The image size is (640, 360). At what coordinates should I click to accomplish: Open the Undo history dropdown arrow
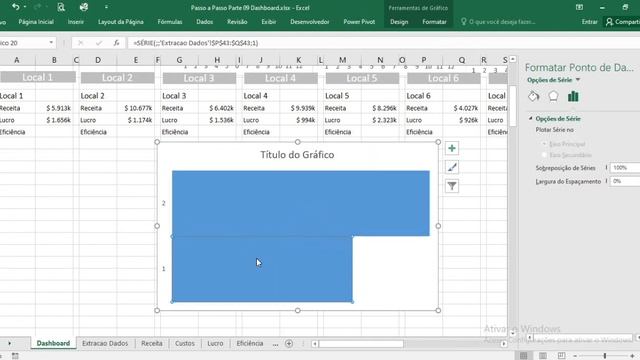(25, 7)
